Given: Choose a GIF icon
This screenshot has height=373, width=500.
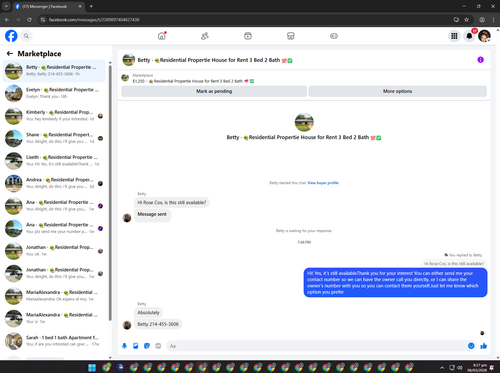Looking at the screenshot, I should tap(158, 346).
